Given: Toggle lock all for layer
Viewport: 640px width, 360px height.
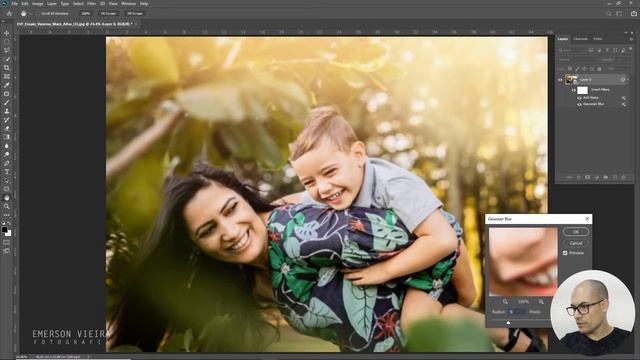Looking at the screenshot, I should [599, 69].
